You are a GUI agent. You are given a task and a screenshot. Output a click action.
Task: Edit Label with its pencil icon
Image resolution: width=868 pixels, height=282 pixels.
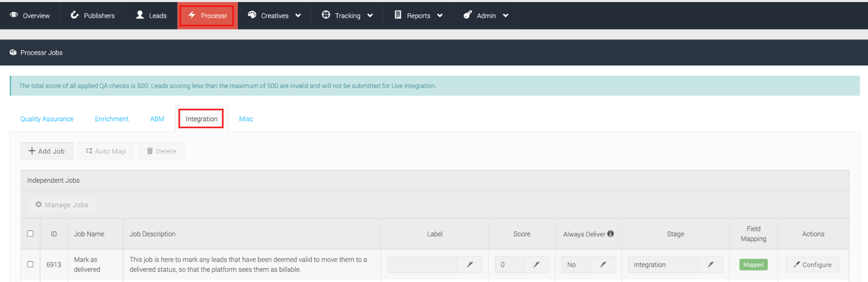coord(470,265)
